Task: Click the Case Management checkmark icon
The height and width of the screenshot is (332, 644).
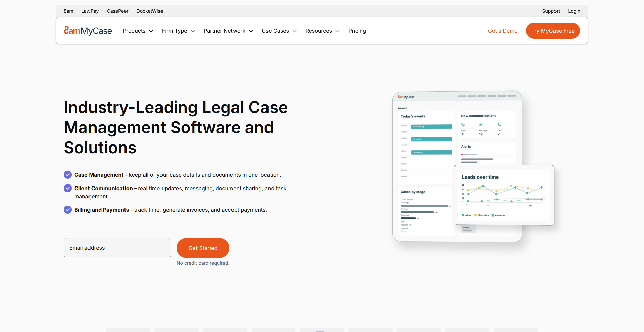Action: [x=68, y=175]
